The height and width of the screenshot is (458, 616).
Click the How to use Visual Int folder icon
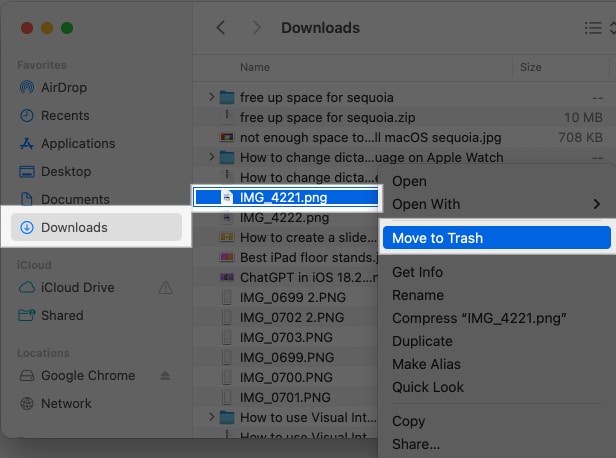pos(227,418)
